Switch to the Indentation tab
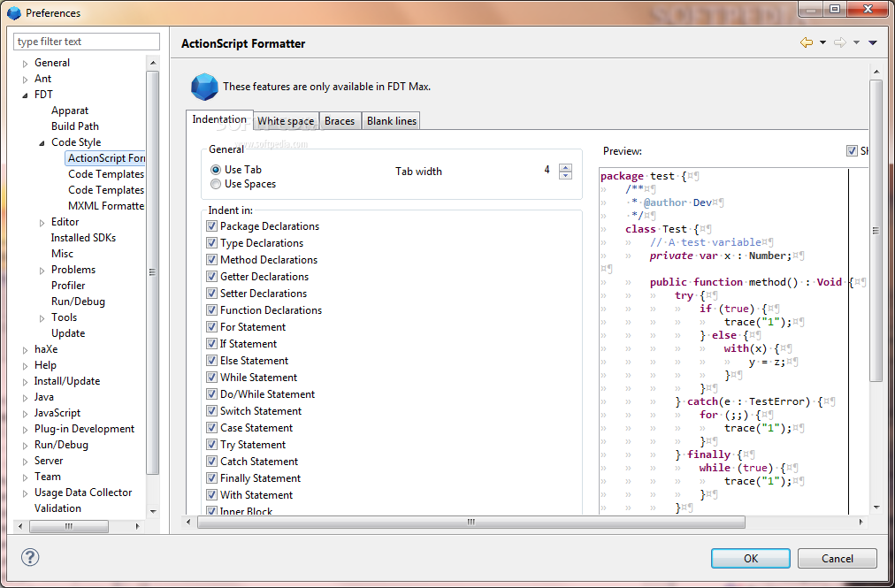This screenshot has width=895, height=588. 219,119
